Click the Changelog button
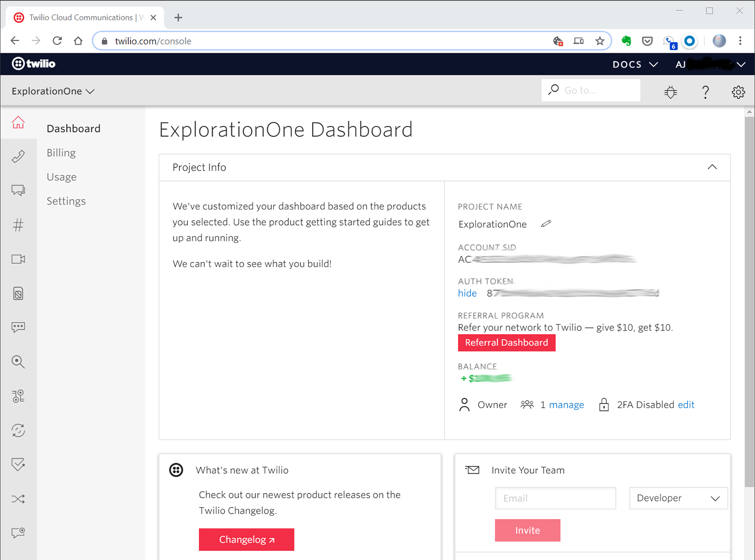The width and height of the screenshot is (755, 560). (x=246, y=539)
